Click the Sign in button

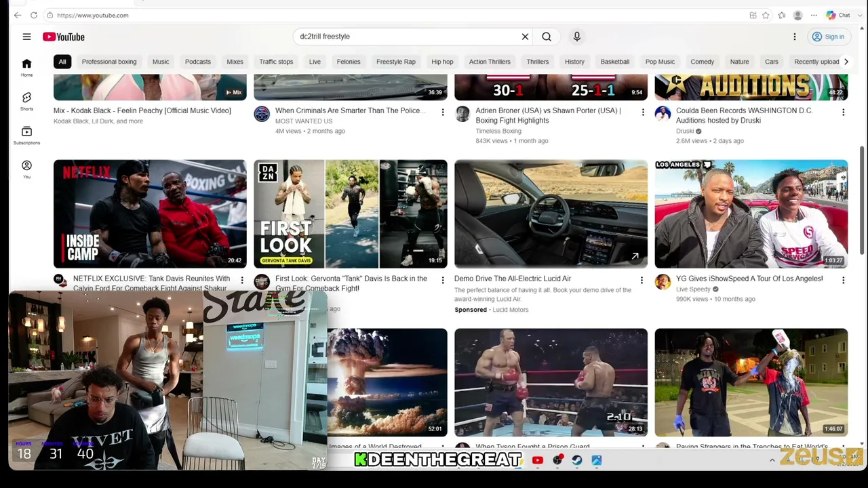click(x=828, y=37)
